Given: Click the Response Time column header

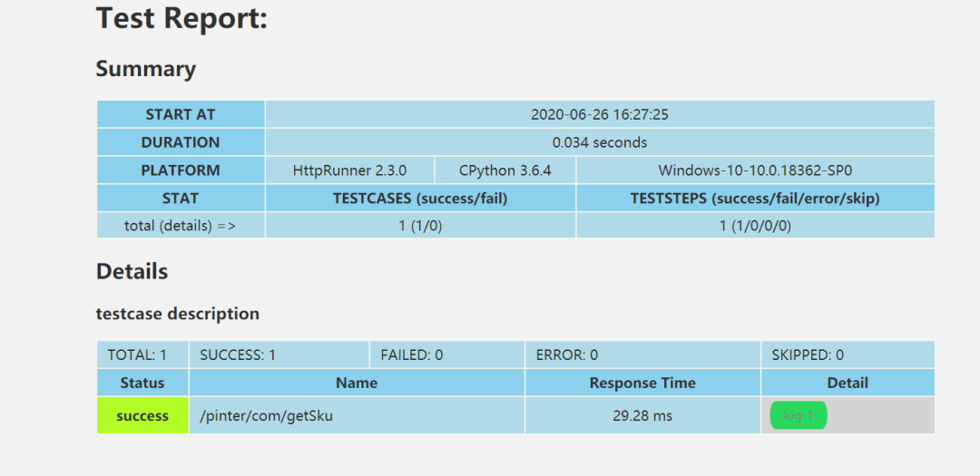Looking at the screenshot, I should 642,383.
